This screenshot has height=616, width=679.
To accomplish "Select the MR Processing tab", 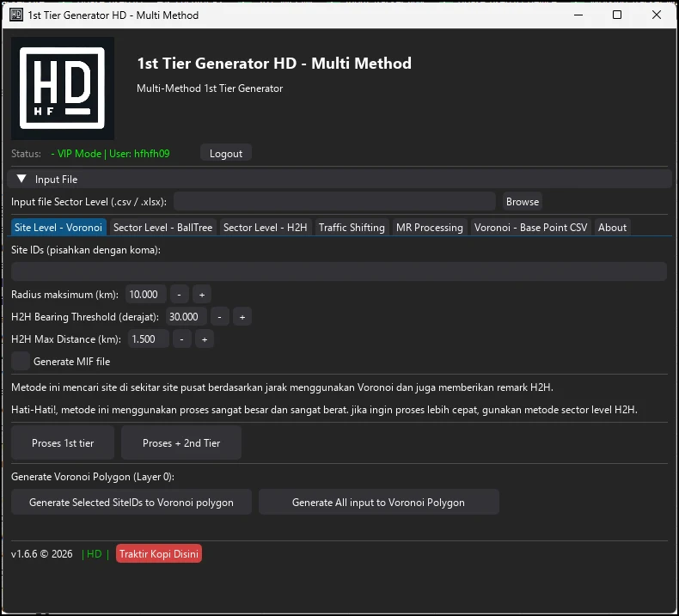I will click(429, 228).
